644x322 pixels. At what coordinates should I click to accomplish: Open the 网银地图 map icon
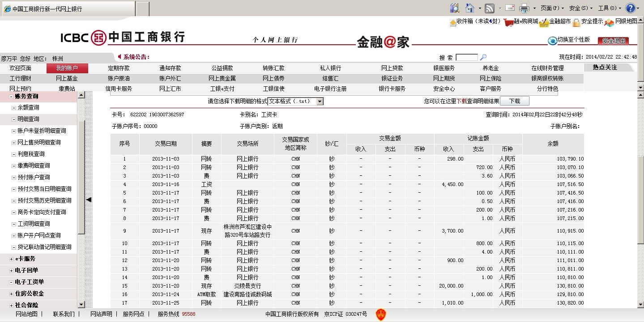(x=610, y=22)
